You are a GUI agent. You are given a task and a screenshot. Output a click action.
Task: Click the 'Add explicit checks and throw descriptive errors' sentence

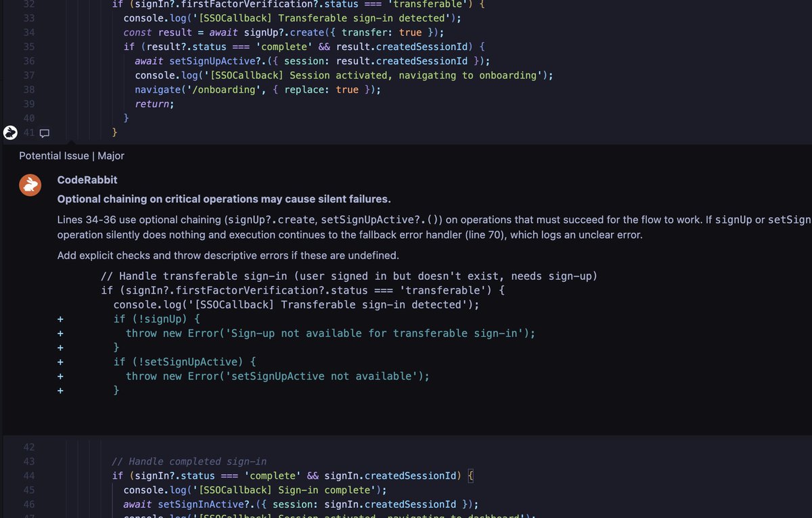pos(229,255)
